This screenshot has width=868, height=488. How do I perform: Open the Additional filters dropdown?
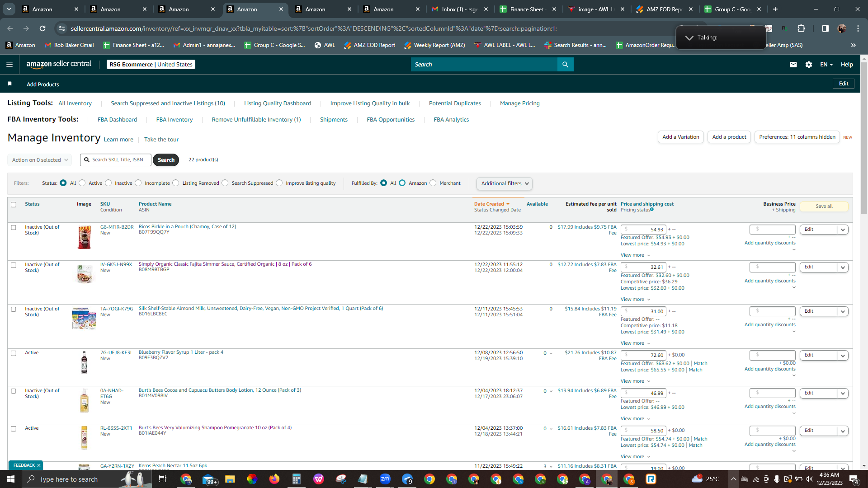click(505, 183)
